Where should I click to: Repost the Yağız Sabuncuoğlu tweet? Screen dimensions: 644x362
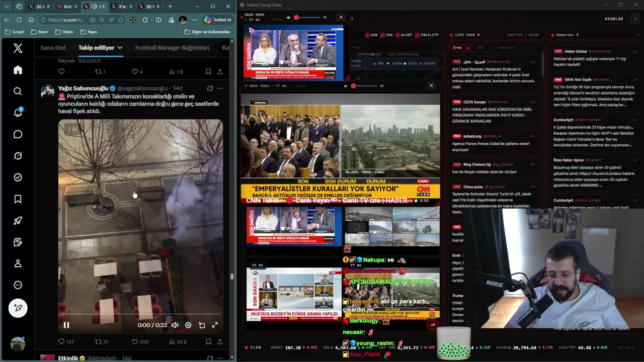point(102,342)
